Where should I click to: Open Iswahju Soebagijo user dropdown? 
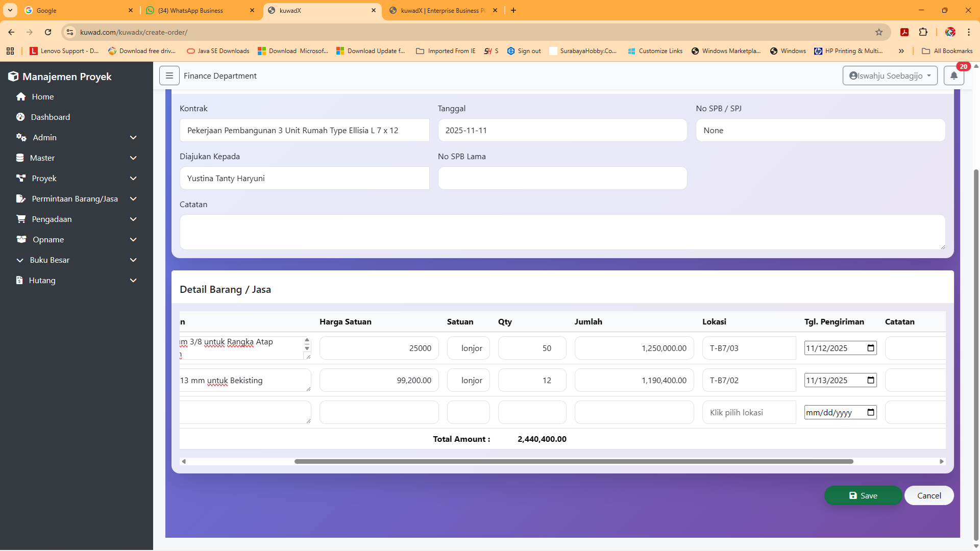tap(890, 76)
